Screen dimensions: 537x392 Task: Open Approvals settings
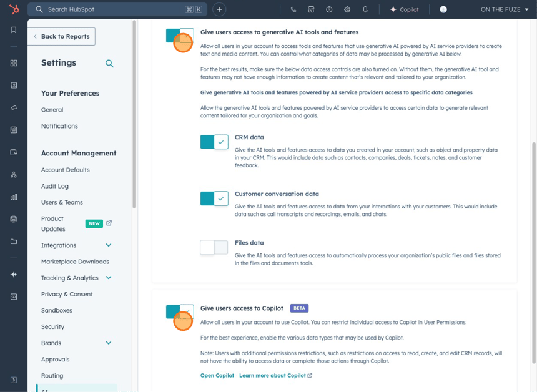[55, 360]
